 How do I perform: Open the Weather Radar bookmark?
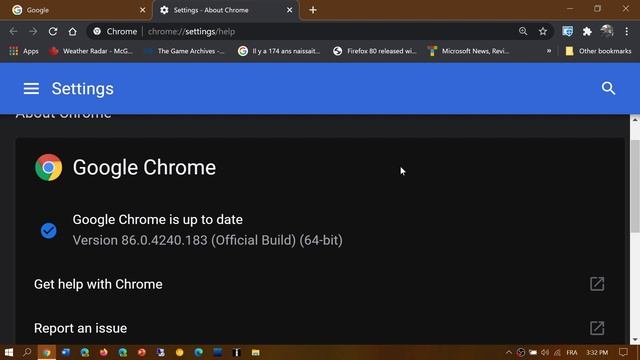point(91,51)
